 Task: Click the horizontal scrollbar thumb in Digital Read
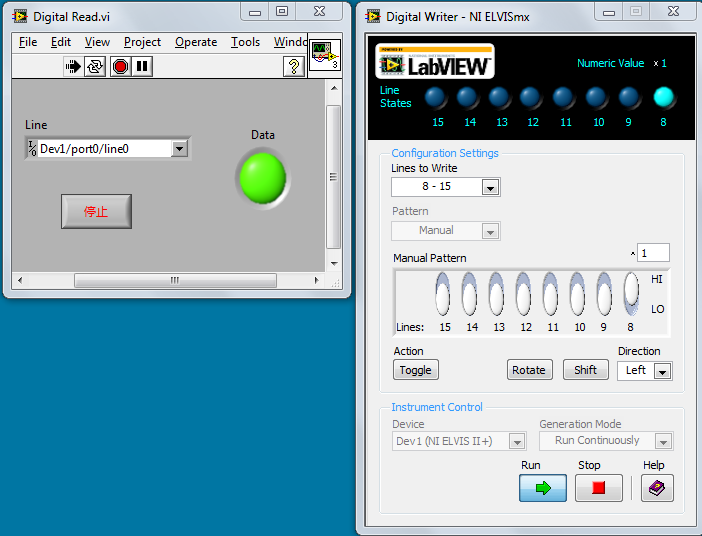[175, 280]
